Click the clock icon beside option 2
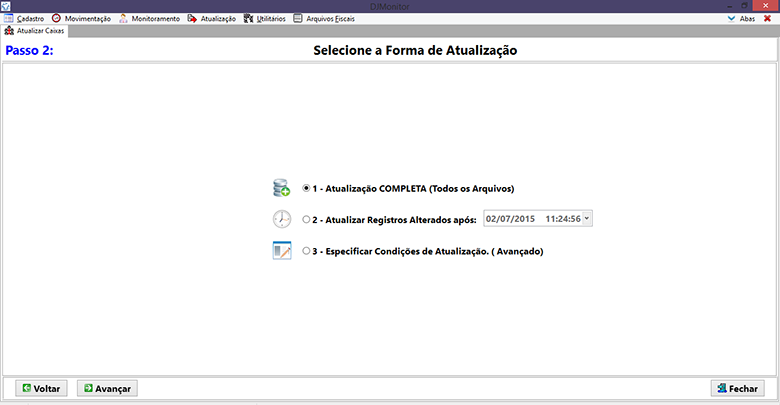Image resolution: width=780 pixels, height=405 pixels. pyautogui.click(x=281, y=219)
